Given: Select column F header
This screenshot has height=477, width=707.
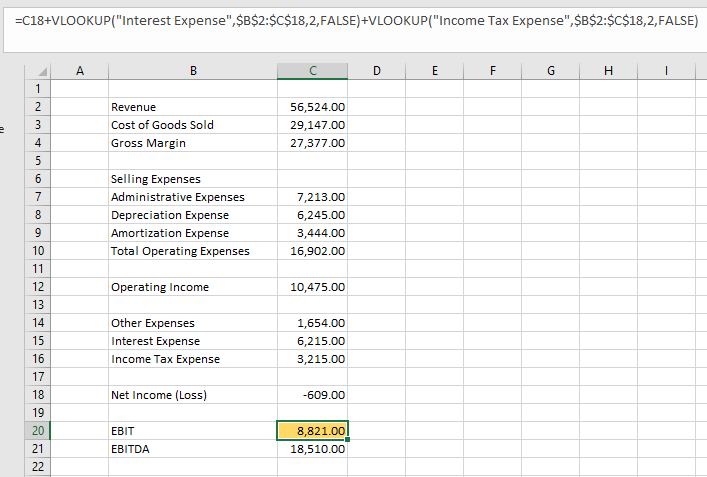Looking at the screenshot, I should [x=492, y=71].
